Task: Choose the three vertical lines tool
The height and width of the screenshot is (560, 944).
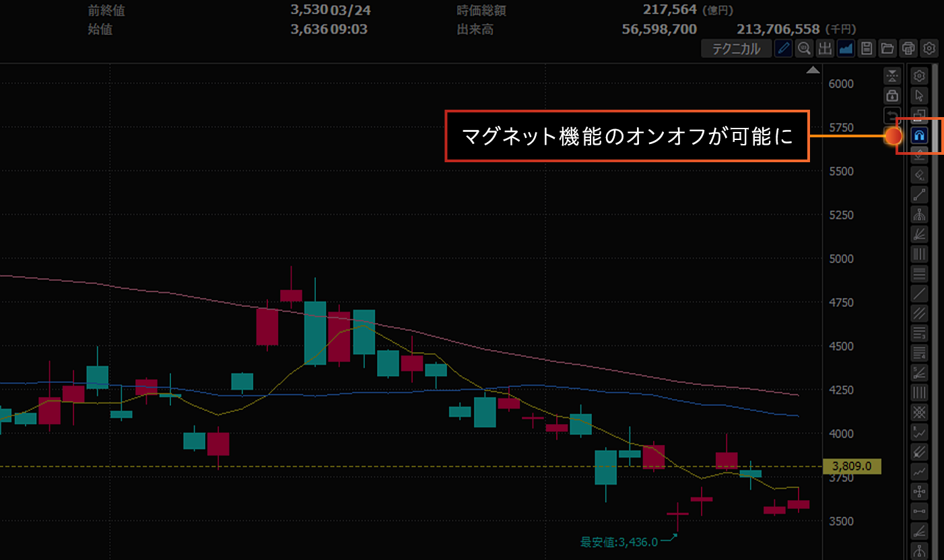Action: (919, 254)
